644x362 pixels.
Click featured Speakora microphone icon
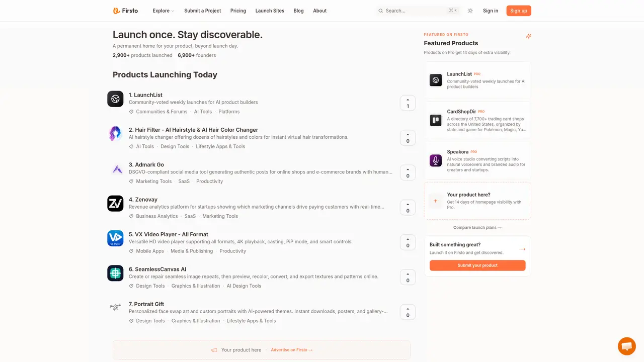pos(436,160)
